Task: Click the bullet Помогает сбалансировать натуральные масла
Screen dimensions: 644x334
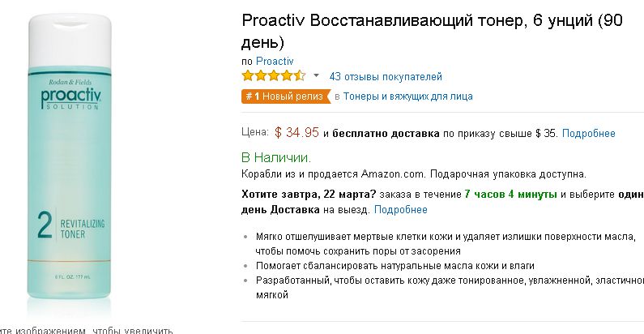Action: tap(395, 266)
